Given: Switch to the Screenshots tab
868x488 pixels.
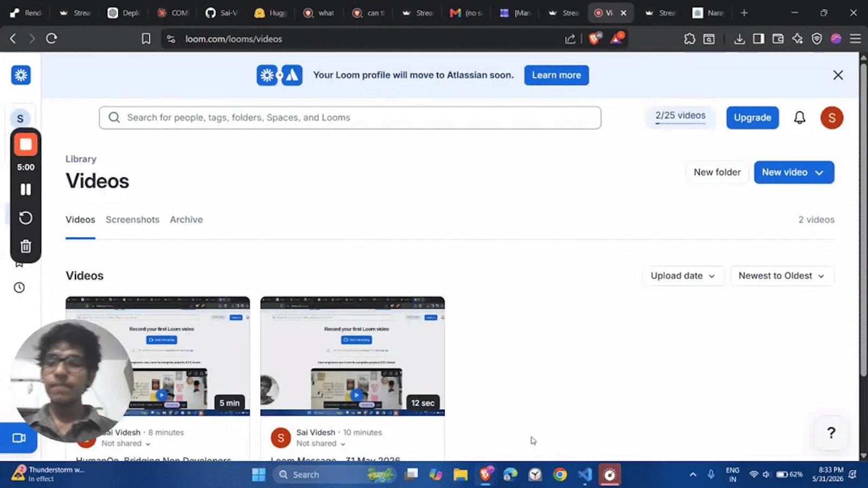Looking at the screenshot, I should 132,220.
